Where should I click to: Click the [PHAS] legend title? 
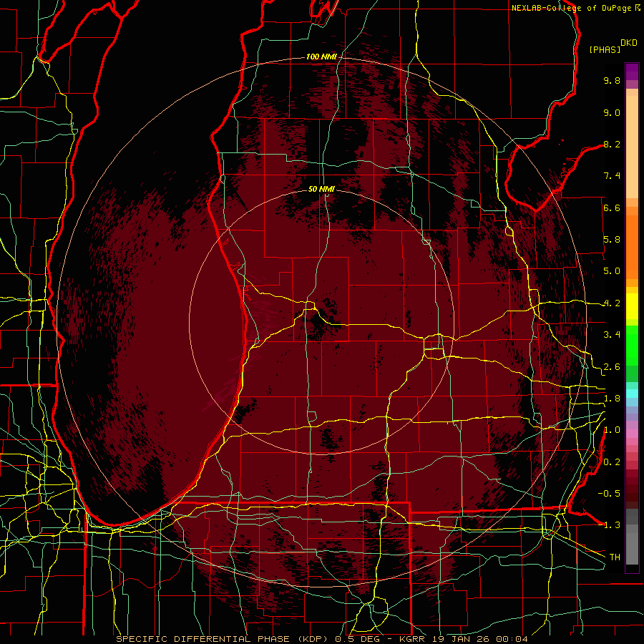605,49
